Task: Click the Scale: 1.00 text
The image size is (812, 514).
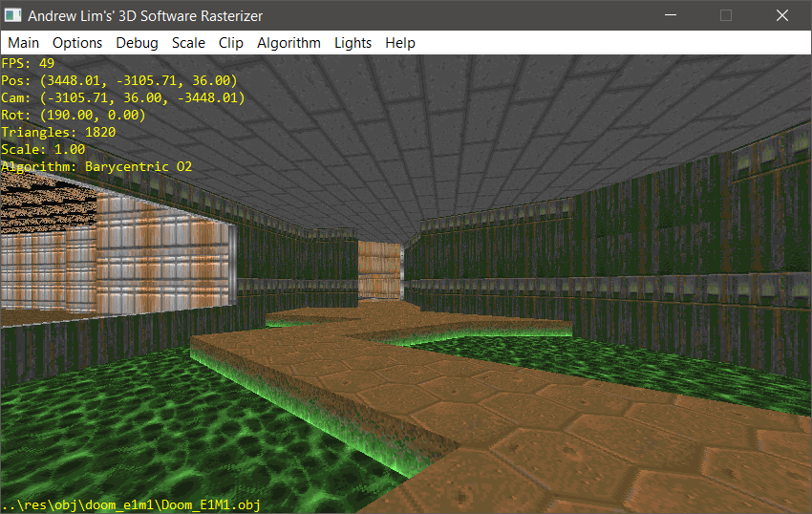Action: coord(43,149)
